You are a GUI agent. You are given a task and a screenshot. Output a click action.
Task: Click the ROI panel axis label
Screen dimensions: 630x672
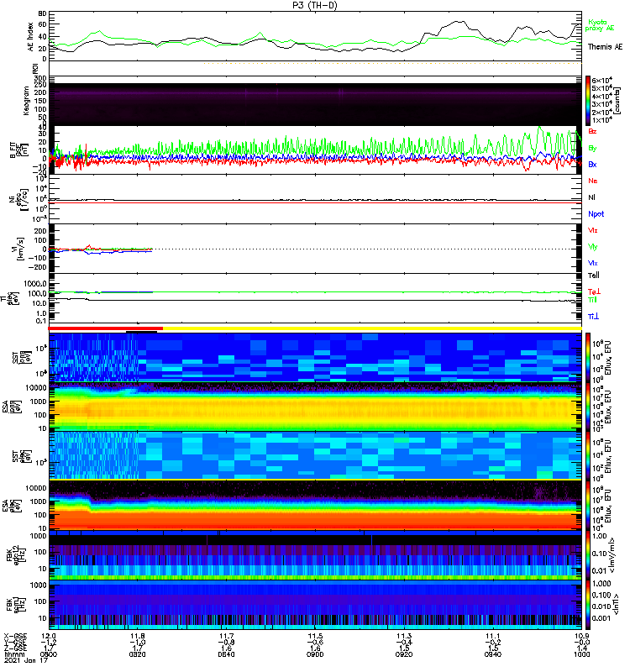pyautogui.click(x=35, y=69)
